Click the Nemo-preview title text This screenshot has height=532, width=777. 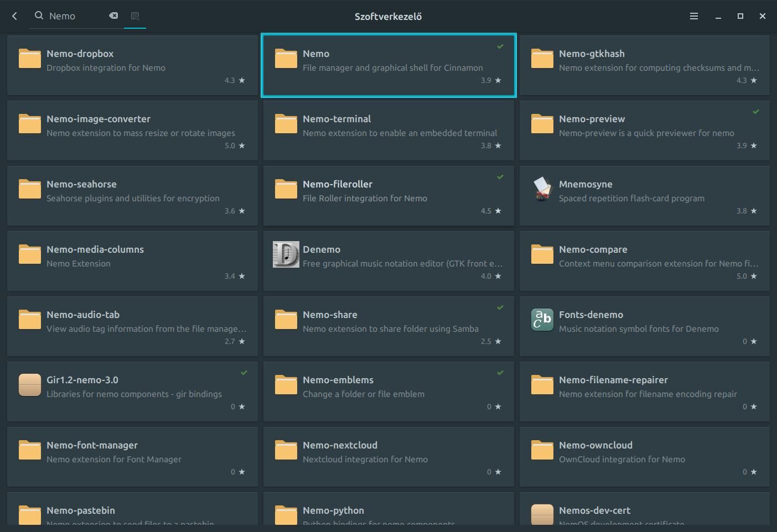[592, 119]
